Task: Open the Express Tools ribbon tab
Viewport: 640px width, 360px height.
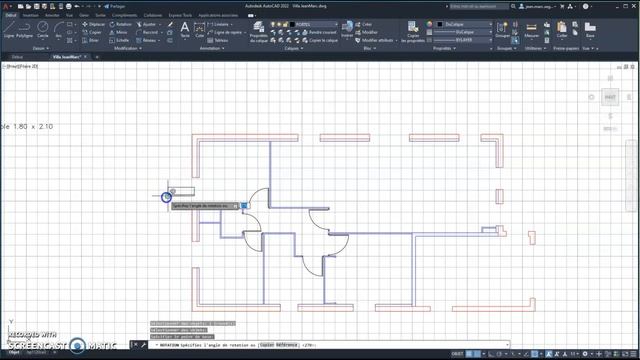Action: [180, 16]
